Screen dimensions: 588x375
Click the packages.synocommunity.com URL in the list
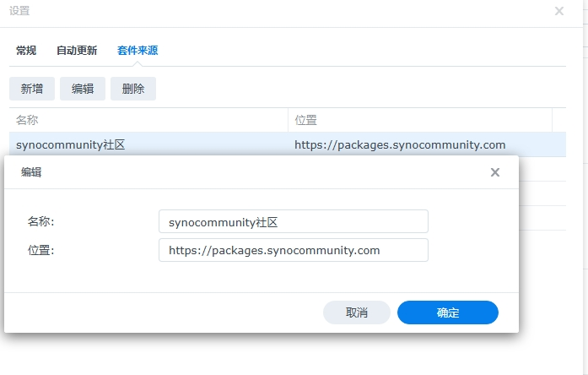pos(400,144)
